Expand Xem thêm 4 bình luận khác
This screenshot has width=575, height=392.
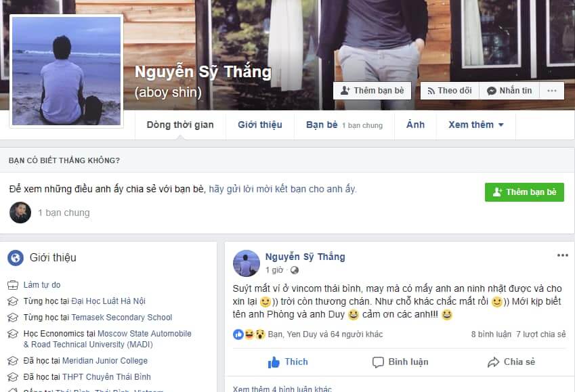pyautogui.click(x=282, y=389)
